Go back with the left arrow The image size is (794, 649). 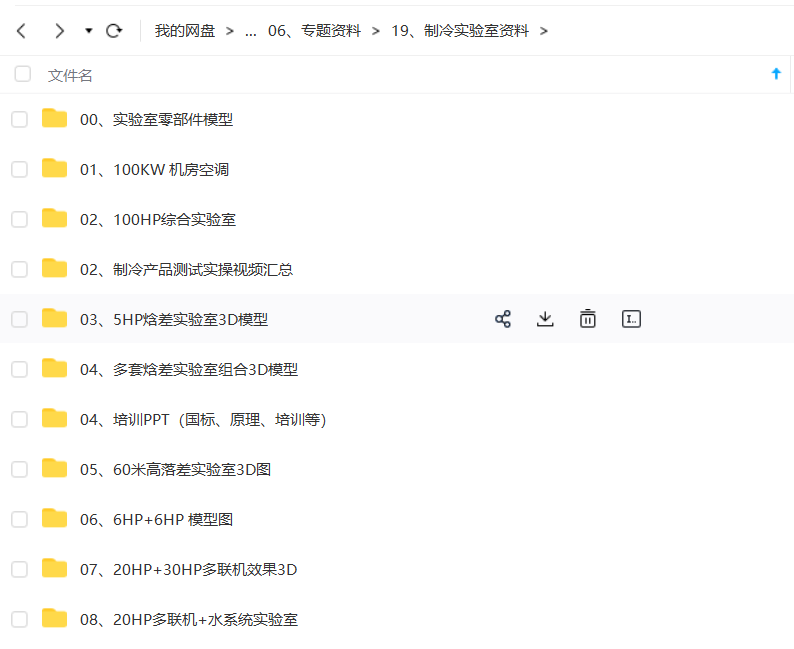[21, 31]
